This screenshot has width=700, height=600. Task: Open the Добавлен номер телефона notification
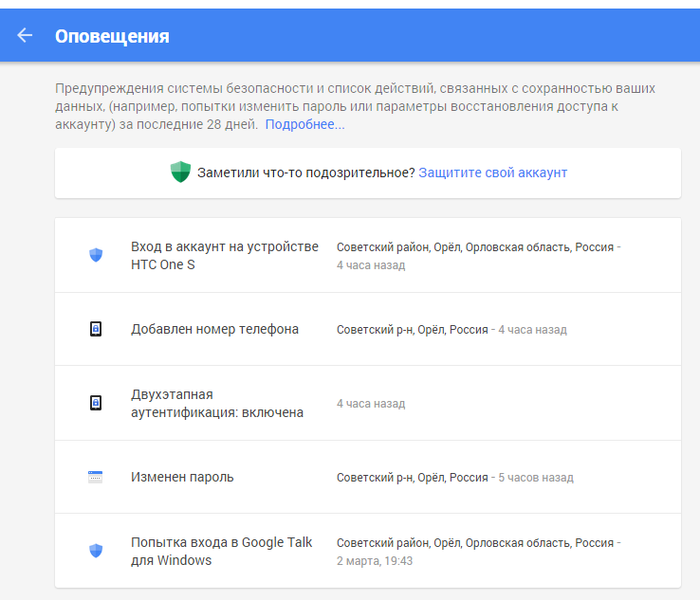[x=214, y=329]
